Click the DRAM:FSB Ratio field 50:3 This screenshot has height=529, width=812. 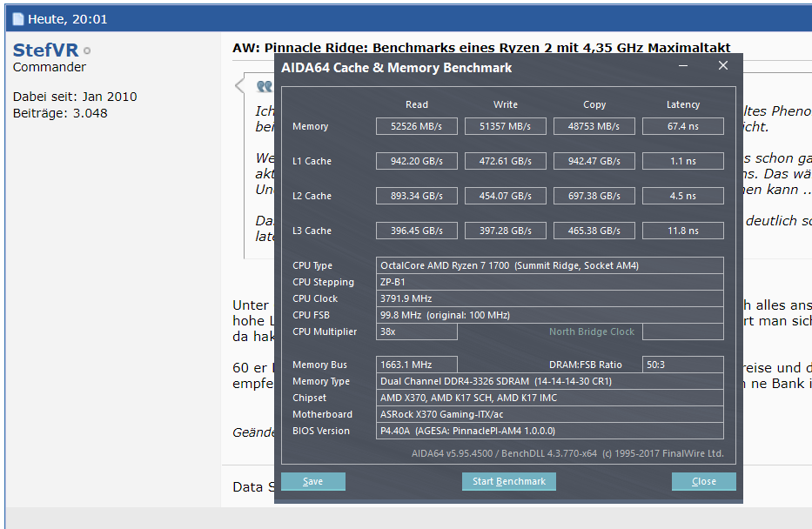pyautogui.click(x=682, y=365)
